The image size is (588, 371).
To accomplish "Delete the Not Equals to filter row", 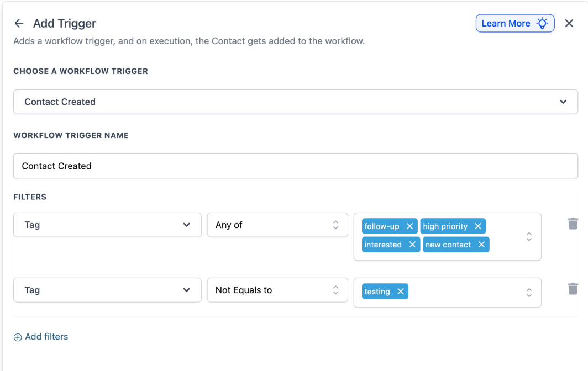I will click(x=573, y=289).
